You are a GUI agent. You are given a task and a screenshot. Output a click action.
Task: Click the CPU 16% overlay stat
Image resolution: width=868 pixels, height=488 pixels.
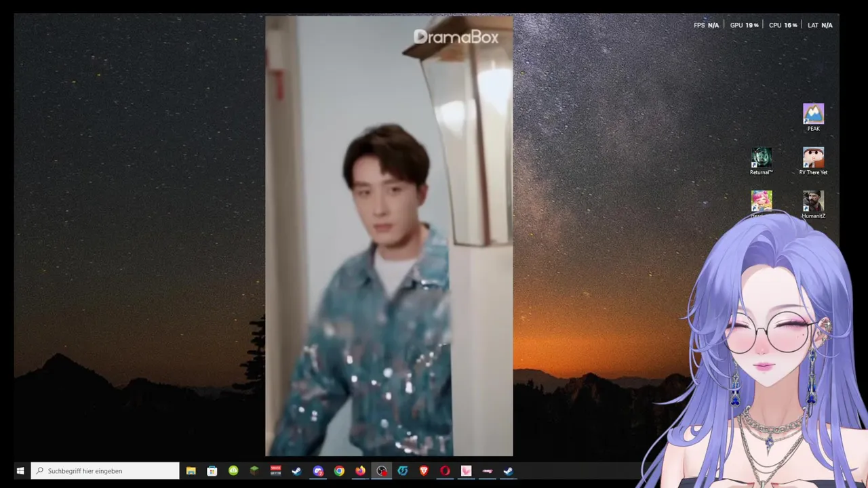point(783,25)
